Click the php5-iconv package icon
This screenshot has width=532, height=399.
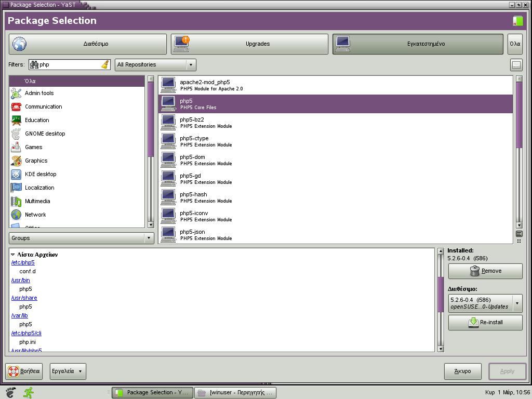pyautogui.click(x=168, y=216)
